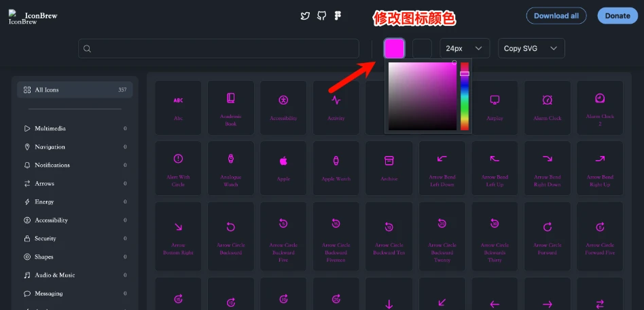644x310 pixels.
Task: Focus the icon search field
Action: (219, 48)
